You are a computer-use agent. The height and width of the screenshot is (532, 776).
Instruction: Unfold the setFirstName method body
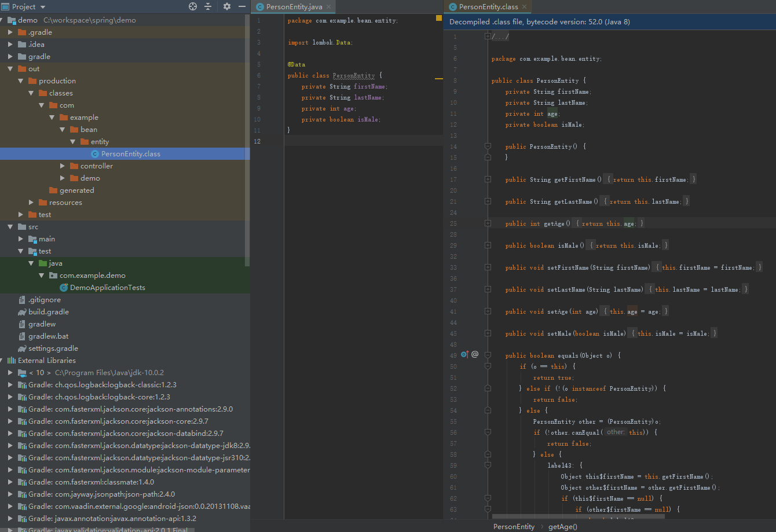488,267
